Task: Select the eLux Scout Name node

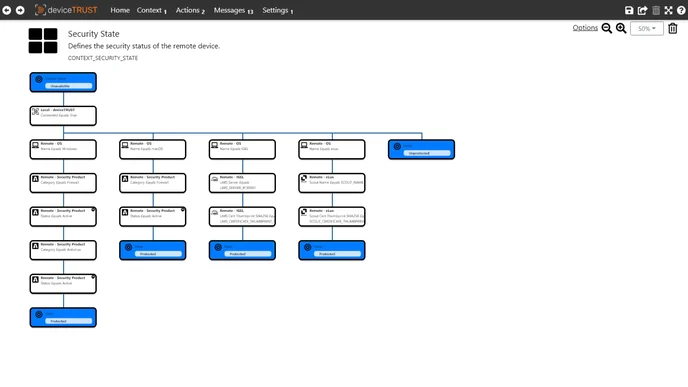Action: click(x=332, y=183)
